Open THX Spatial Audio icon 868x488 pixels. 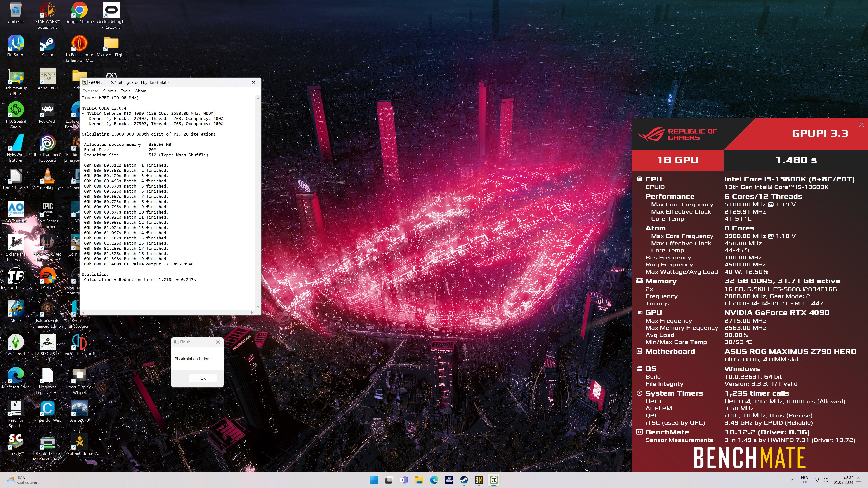[16, 115]
